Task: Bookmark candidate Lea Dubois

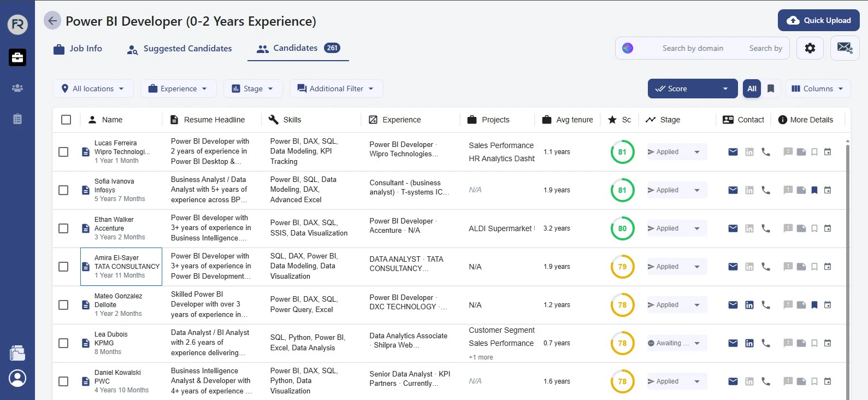Action: [x=814, y=343]
